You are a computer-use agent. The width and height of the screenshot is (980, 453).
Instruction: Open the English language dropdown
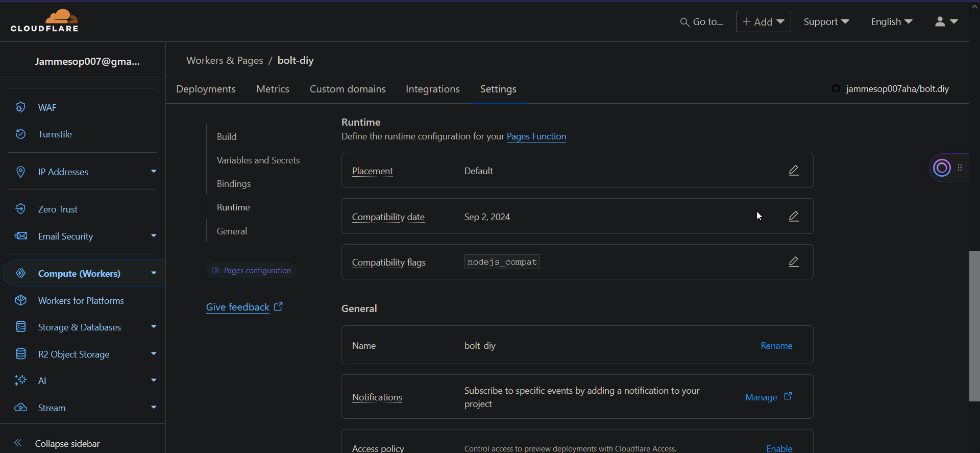(x=892, y=21)
